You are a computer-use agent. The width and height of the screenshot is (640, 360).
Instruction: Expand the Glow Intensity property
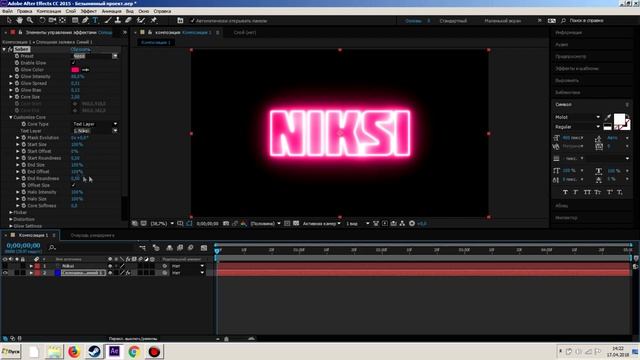[11, 77]
